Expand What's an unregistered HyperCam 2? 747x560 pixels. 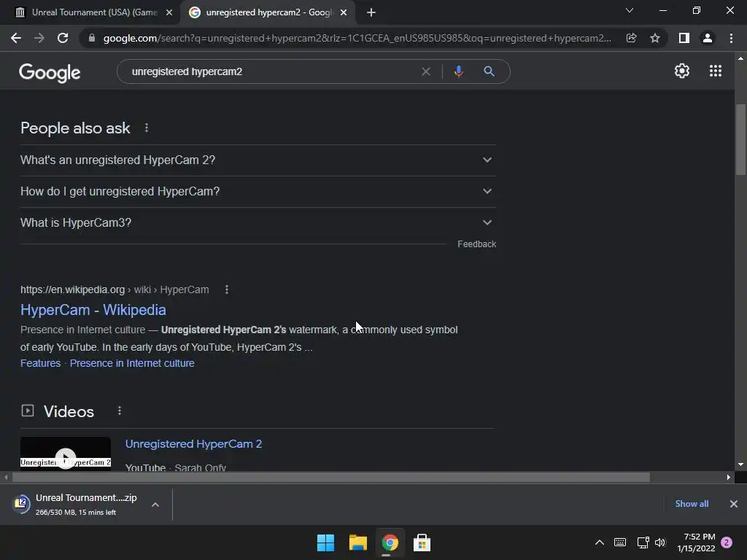(258, 160)
